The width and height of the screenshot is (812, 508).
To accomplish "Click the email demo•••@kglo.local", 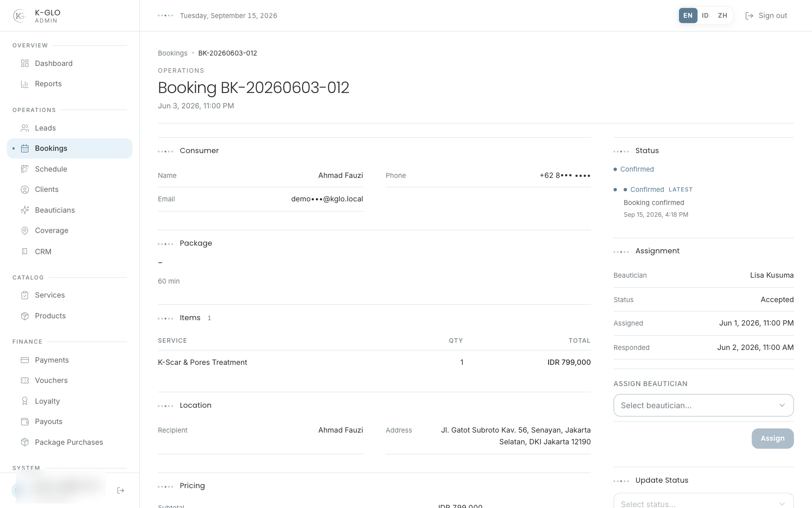I will [327, 199].
